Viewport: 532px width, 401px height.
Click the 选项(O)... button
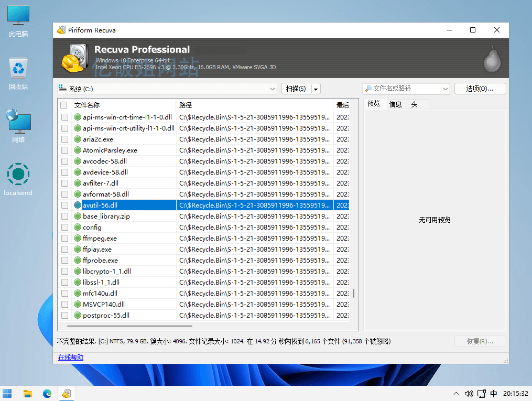click(480, 89)
